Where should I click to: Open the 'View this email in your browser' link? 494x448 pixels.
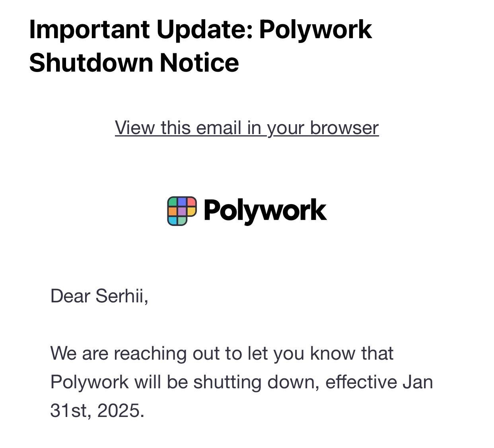pyautogui.click(x=247, y=128)
